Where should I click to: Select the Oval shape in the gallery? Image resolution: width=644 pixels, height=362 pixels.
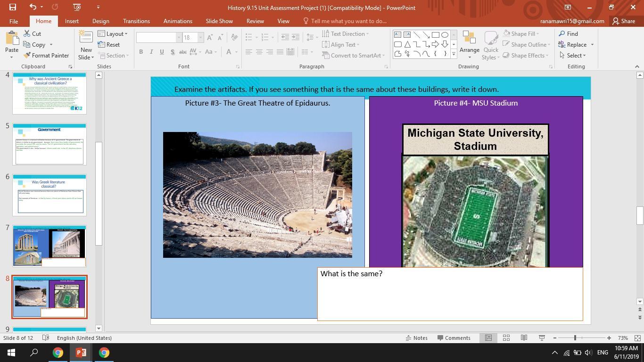445,34
